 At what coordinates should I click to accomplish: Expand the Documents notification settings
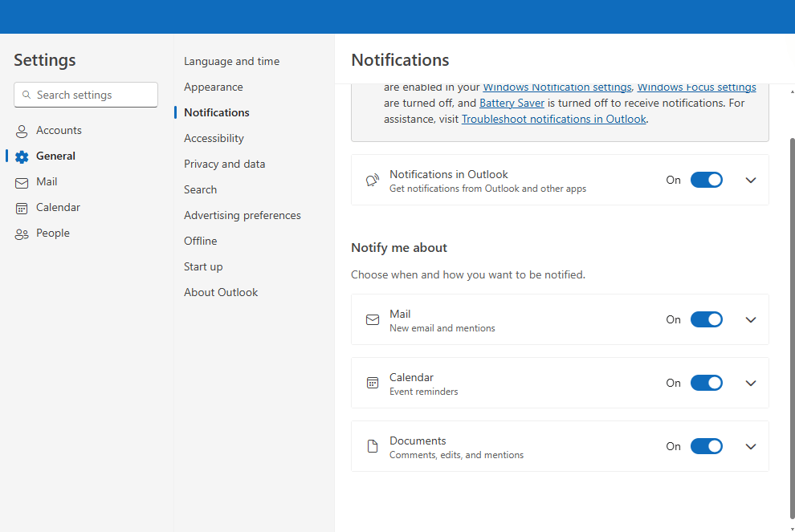click(x=750, y=446)
